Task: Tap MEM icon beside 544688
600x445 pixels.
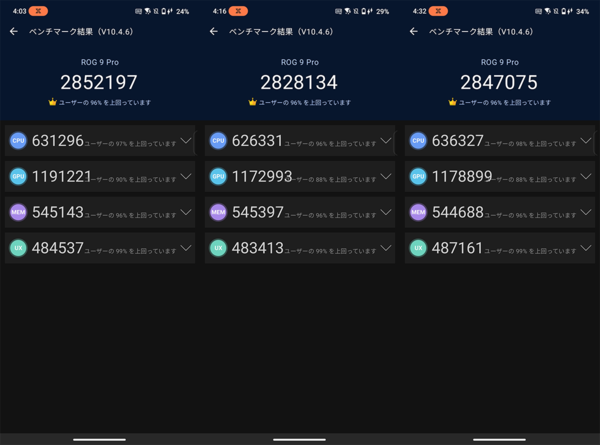Action: (x=418, y=212)
